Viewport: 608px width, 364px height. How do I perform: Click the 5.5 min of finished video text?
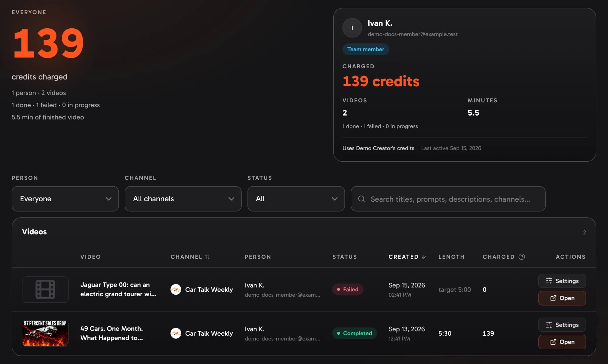pyautogui.click(x=48, y=117)
